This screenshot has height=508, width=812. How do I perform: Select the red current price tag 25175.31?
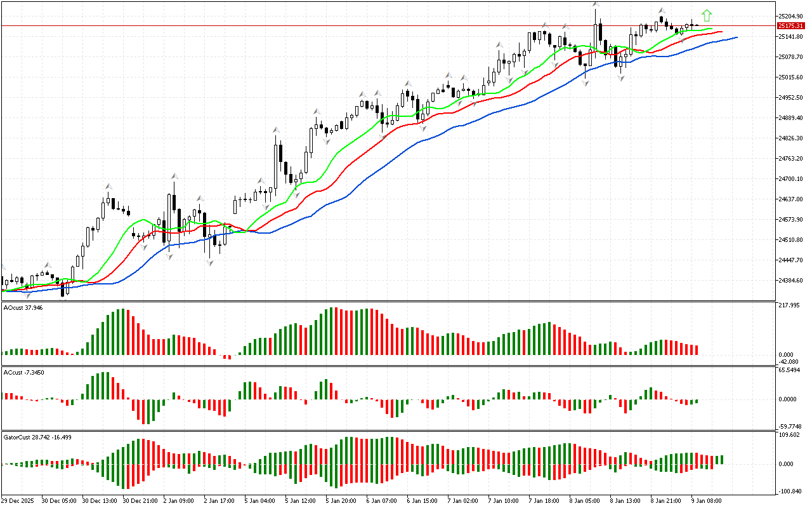click(x=790, y=26)
